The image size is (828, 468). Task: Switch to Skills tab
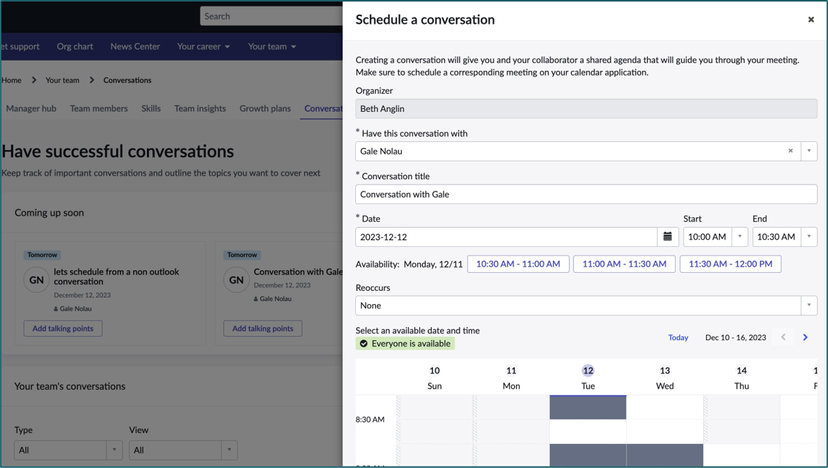[151, 108]
